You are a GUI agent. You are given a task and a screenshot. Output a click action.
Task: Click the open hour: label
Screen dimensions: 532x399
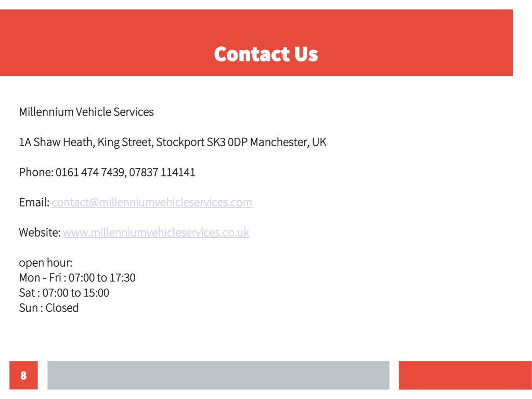click(x=45, y=263)
